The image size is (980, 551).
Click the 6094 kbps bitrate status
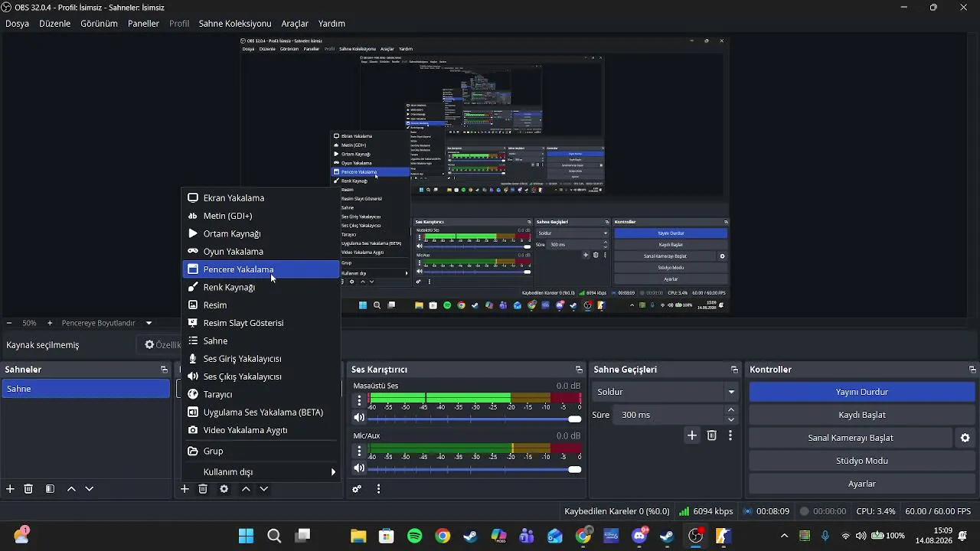pos(706,511)
